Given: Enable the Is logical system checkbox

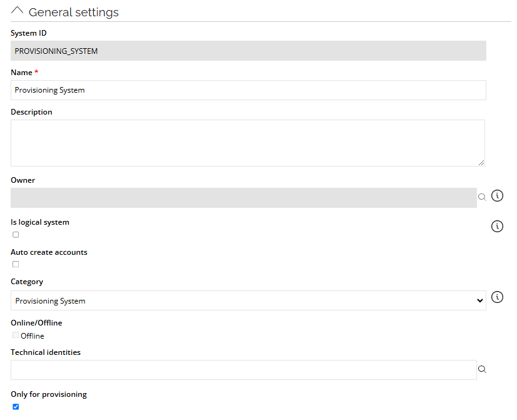Looking at the screenshot, I should tap(16, 235).
